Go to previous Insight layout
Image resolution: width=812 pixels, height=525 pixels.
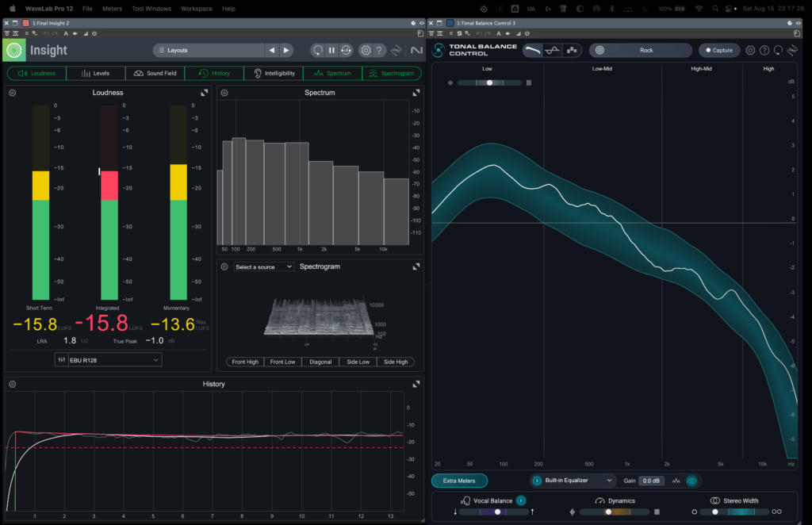coord(272,50)
